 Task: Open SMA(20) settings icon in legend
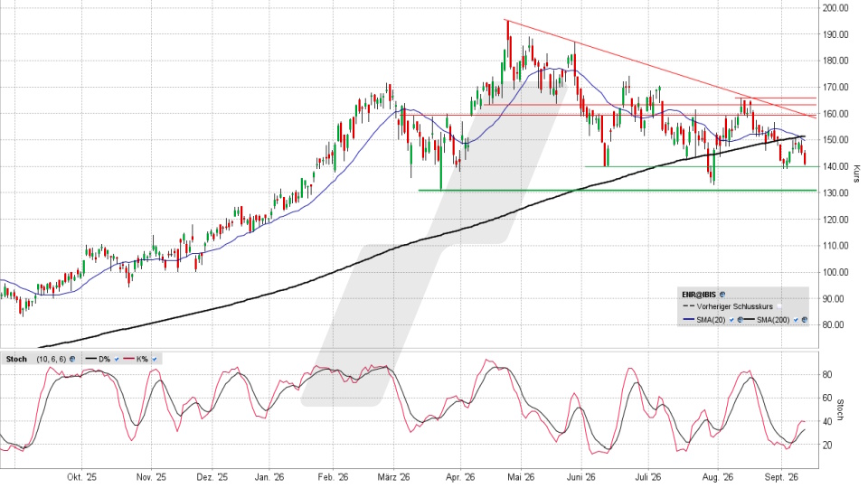(x=741, y=320)
